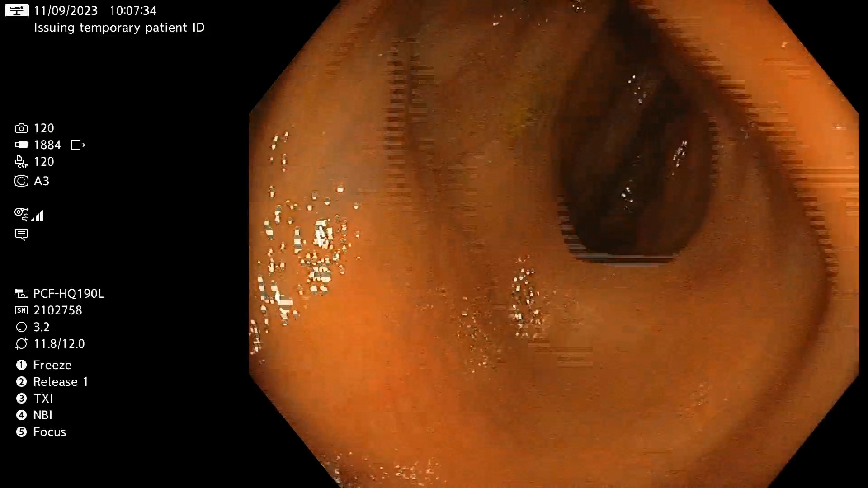This screenshot has width=868, height=488.
Task: Click the keyboard icon beside the date
Action: tap(17, 10)
